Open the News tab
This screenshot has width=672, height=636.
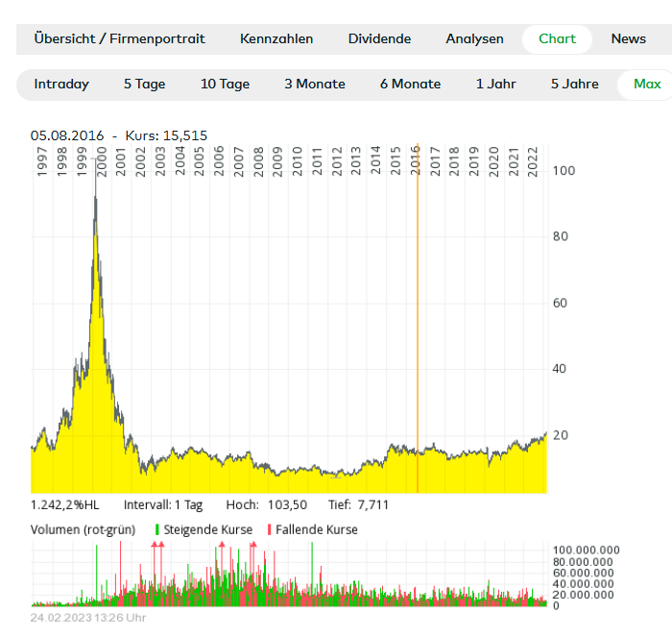point(628,39)
